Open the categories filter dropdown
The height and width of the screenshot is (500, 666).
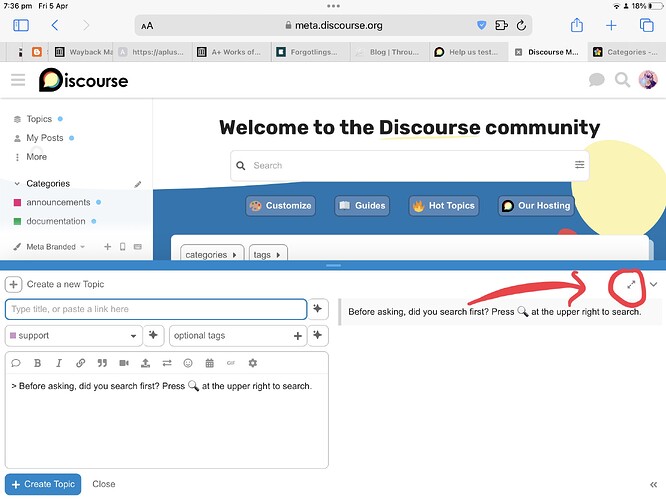click(x=212, y=254)
